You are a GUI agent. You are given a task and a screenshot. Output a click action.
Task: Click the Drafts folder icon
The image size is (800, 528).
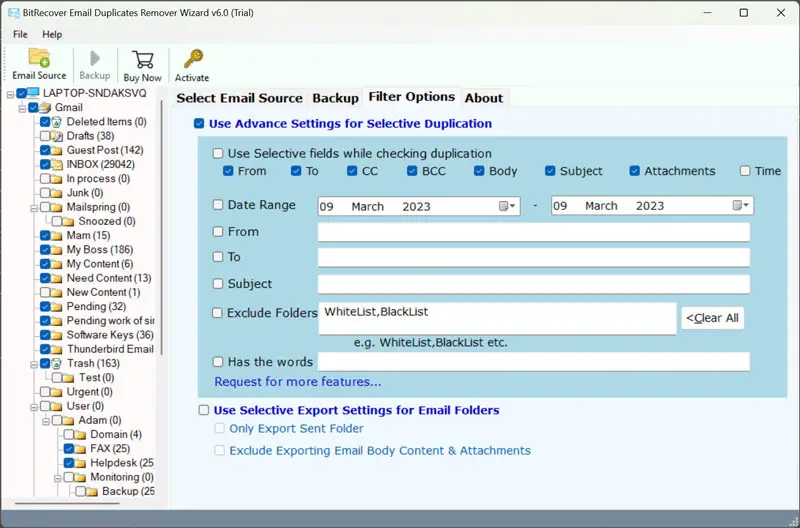coord(57,136)
